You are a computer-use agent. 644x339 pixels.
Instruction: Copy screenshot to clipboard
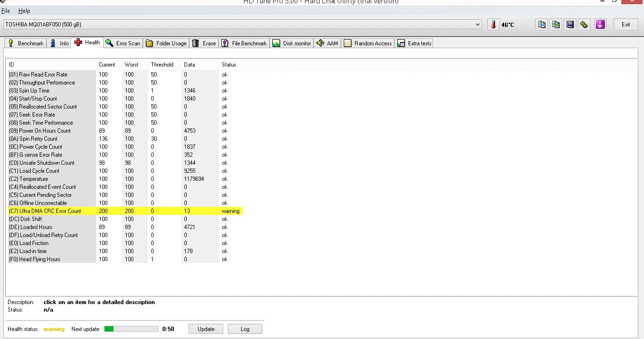coord(556,24)
